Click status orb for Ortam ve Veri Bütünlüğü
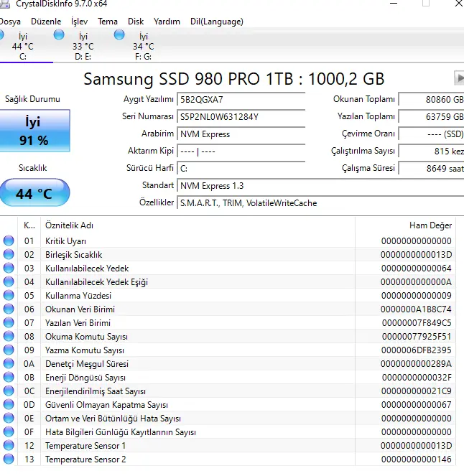 9,419
